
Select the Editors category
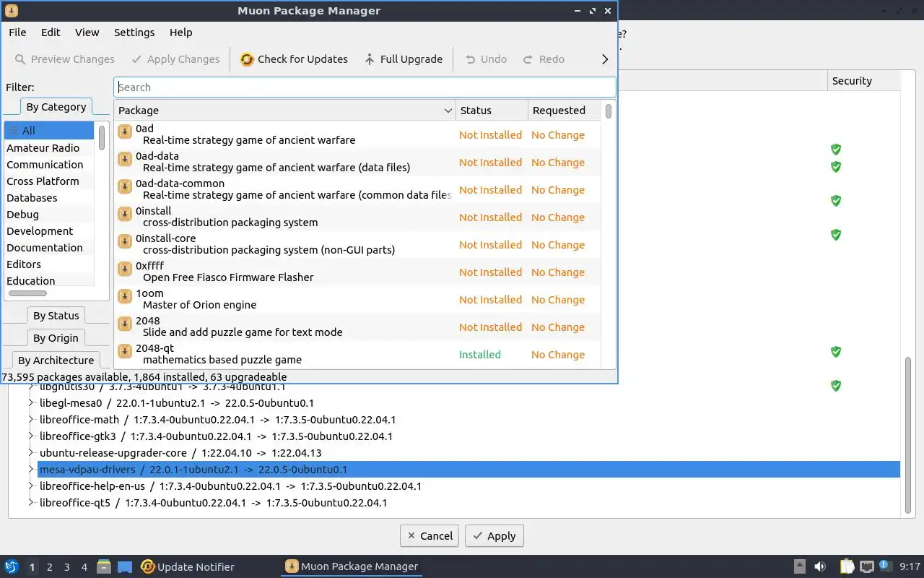(49, 264)
